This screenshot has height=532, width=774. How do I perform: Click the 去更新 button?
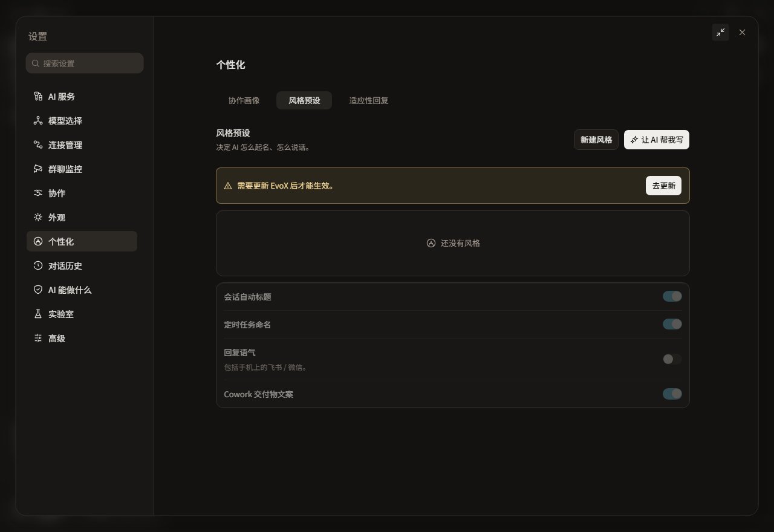pos(663,186)
